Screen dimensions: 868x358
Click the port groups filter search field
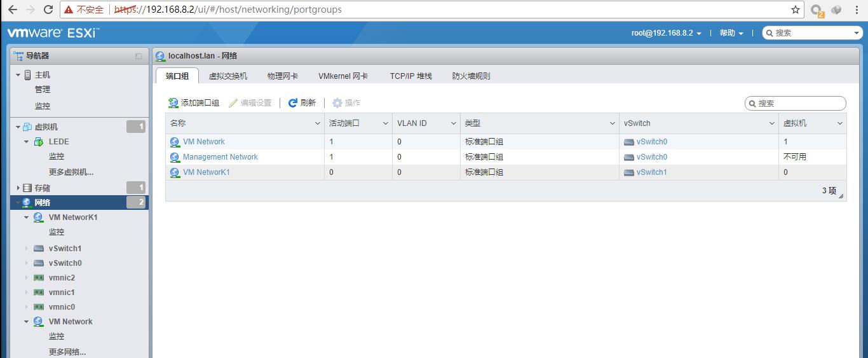pyautogui.click(x=796, y=103)
